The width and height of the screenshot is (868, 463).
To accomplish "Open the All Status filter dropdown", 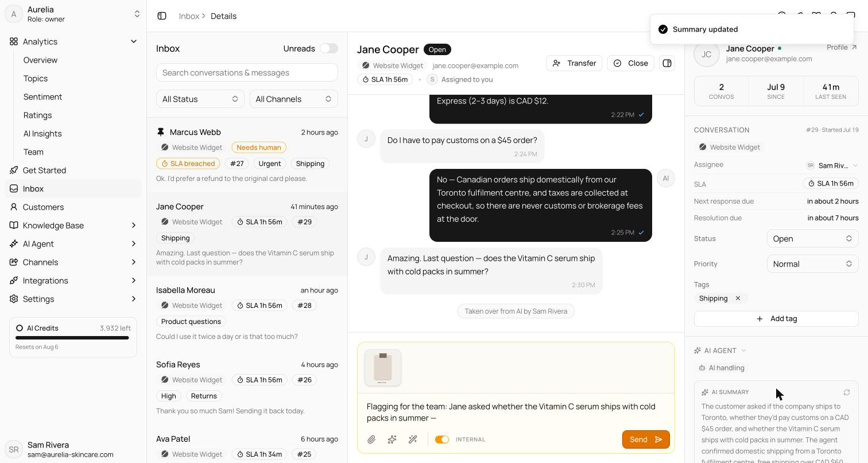I will (x=200, y=99).
